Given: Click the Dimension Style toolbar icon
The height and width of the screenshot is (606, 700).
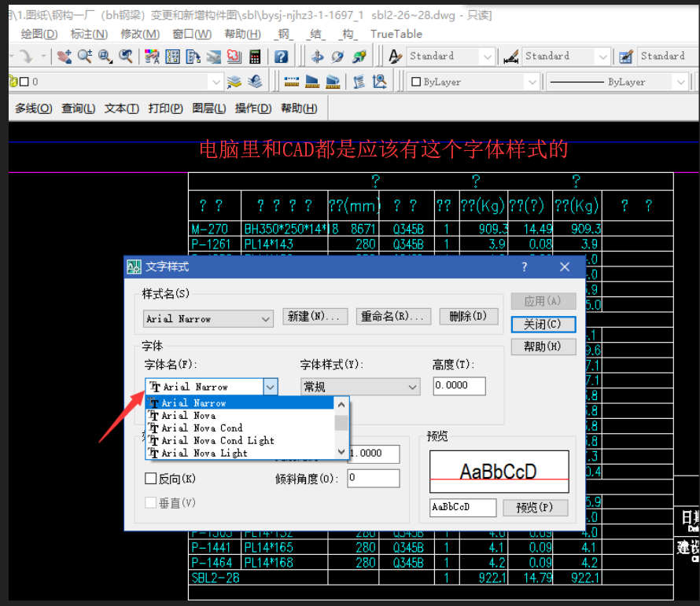Looking at the screenshot, I should pos(510,57).
